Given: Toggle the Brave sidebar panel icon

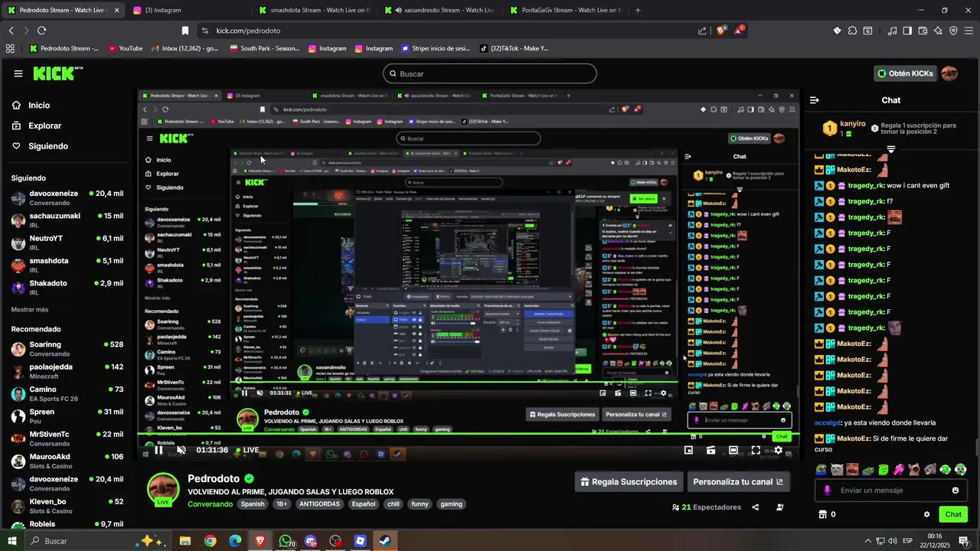Looking at the screenshot, I should point(907,31).
